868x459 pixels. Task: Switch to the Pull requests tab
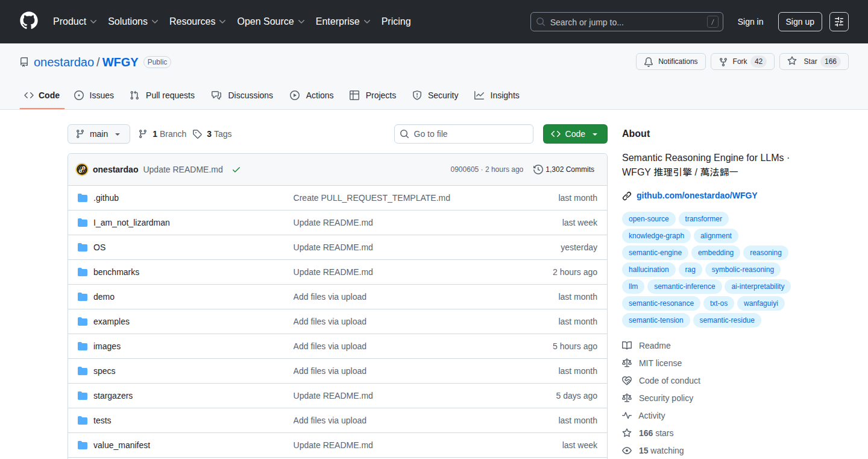click(163, 95)
